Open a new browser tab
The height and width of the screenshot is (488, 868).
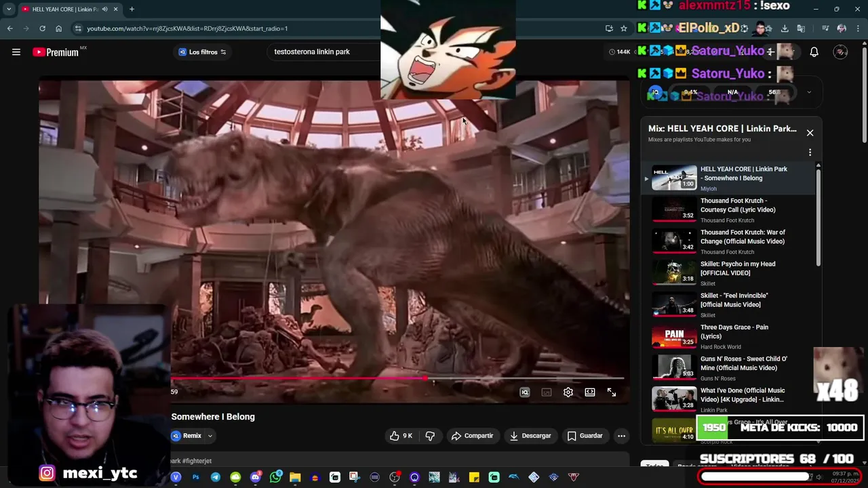click(x=132, y=9)
